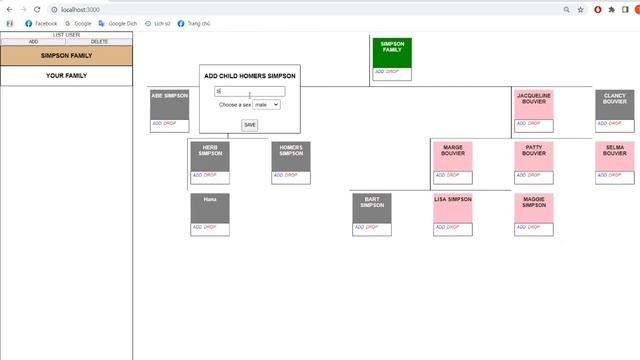Image resolution: width=640 pixels, height=360 pixels.
Task: Click the address bar URL localhost:3000
Action: (x=80, y=9)
